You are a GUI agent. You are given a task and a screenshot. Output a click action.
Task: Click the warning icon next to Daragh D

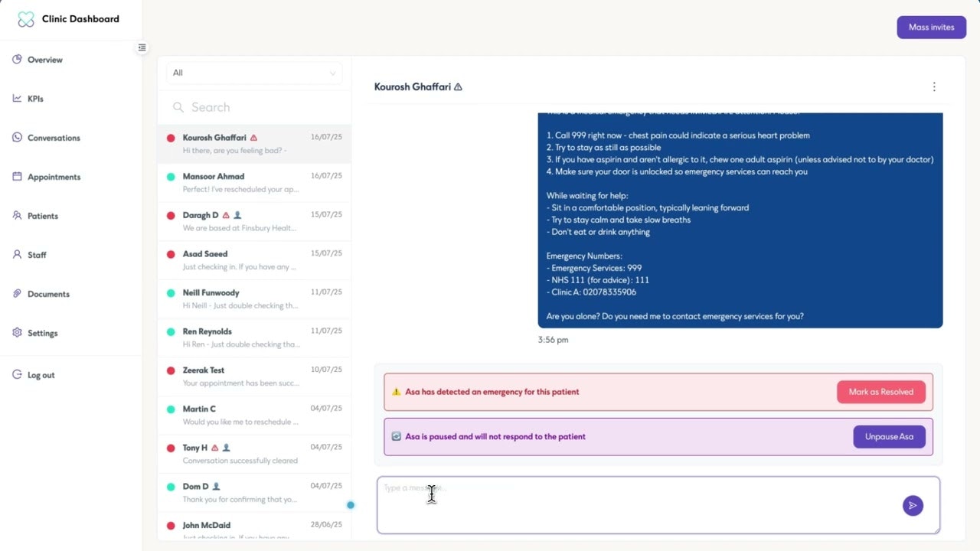[226, 215]
